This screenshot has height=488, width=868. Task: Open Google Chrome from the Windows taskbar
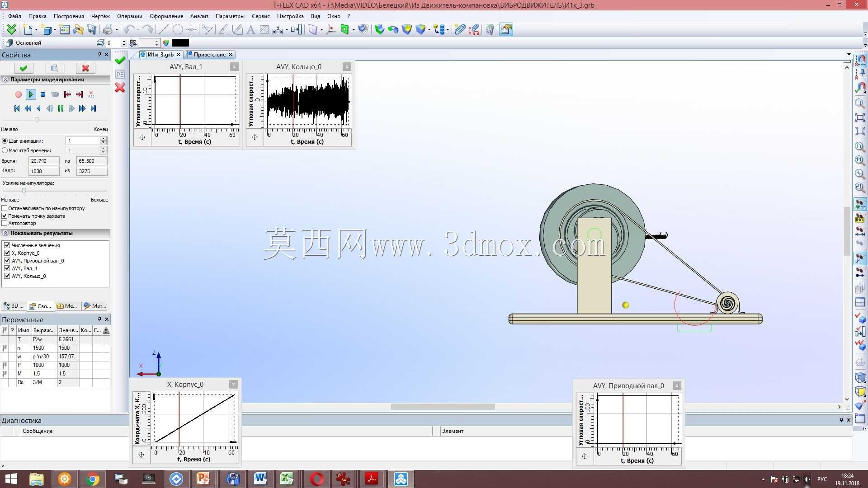coord(92,479)
